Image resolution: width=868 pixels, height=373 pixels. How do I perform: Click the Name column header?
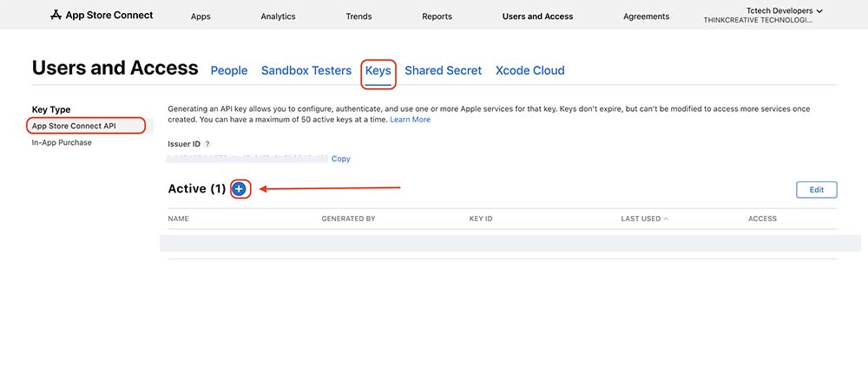click(x=178, y=219)
